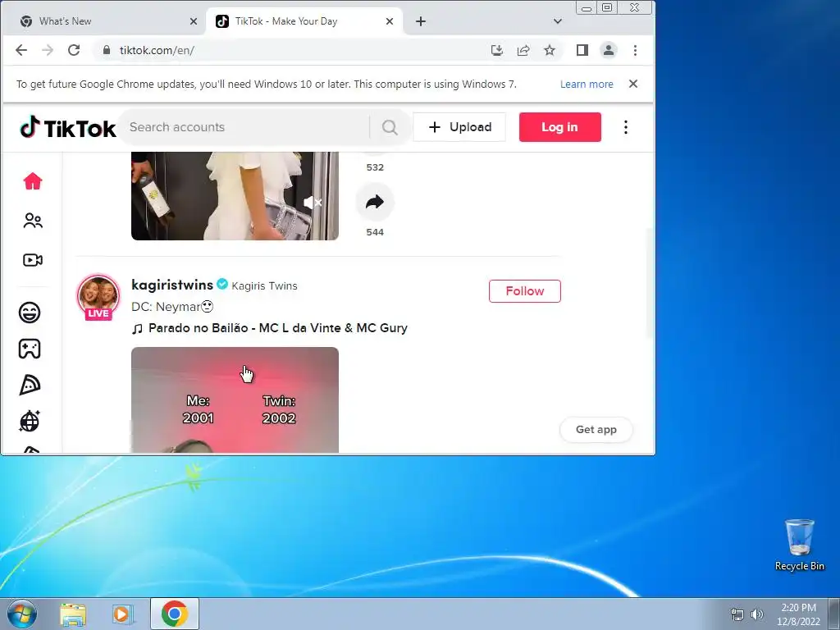Go back with Chrome's back arrow

tap(21, 50)
